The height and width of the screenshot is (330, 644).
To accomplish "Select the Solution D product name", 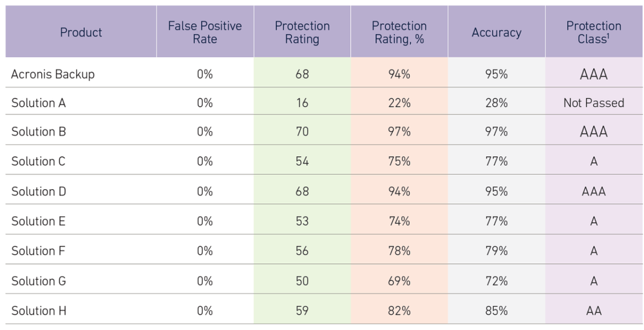I will (x=39, y=191).
